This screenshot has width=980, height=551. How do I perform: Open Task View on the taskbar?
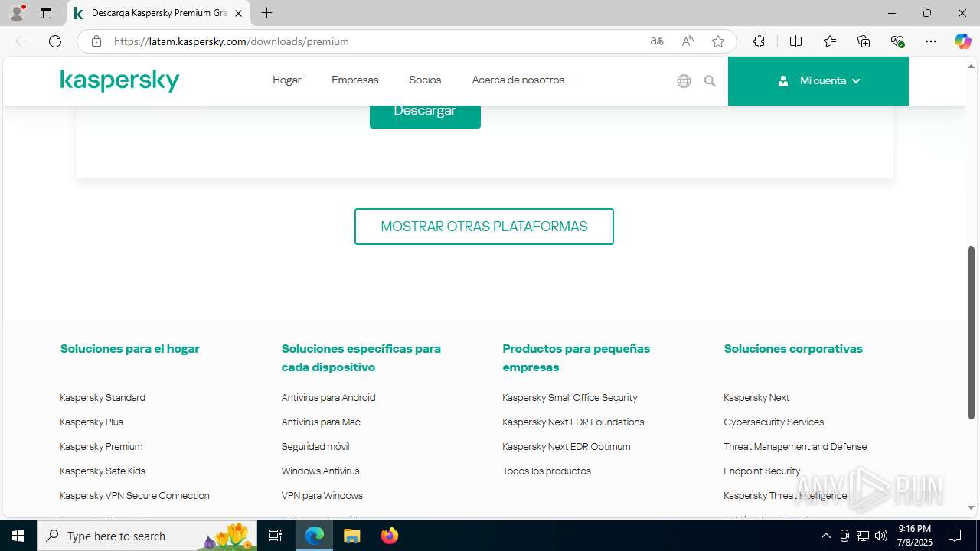[276, 536]
